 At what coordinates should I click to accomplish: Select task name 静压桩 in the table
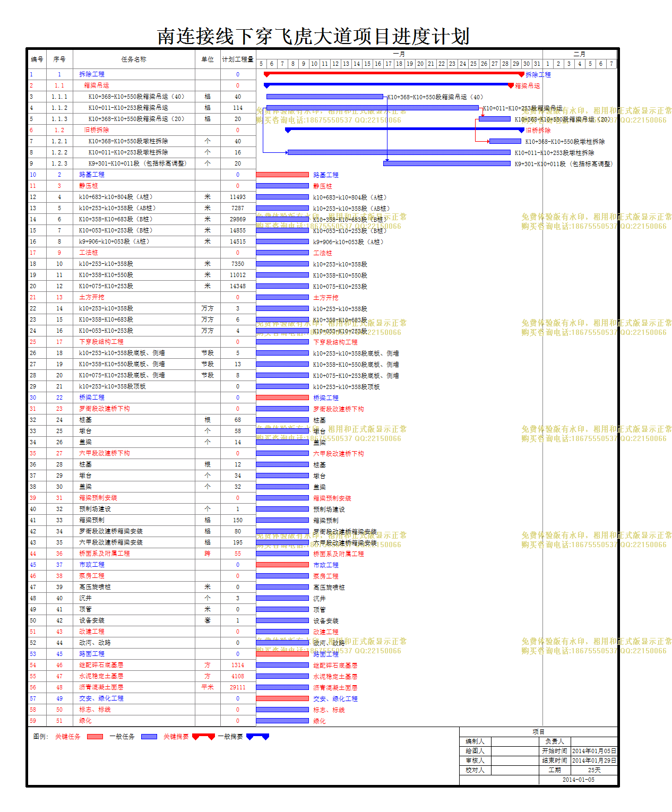[x=89, y=186]
